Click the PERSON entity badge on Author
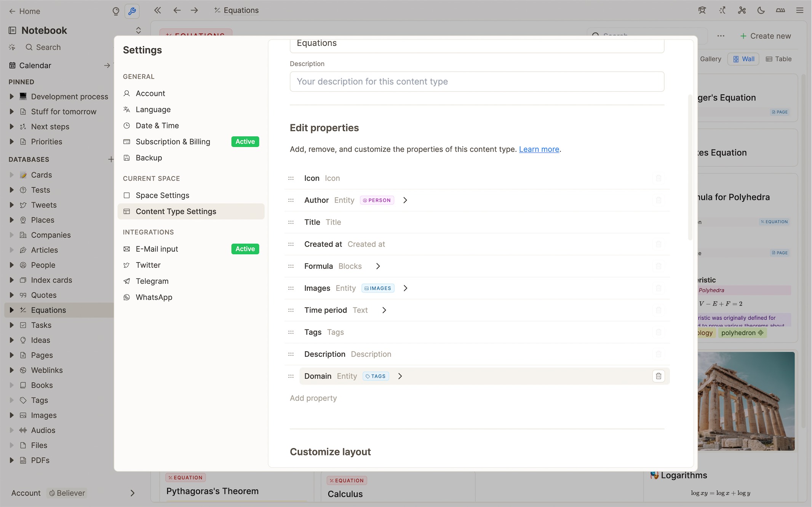 click(377, 200)
